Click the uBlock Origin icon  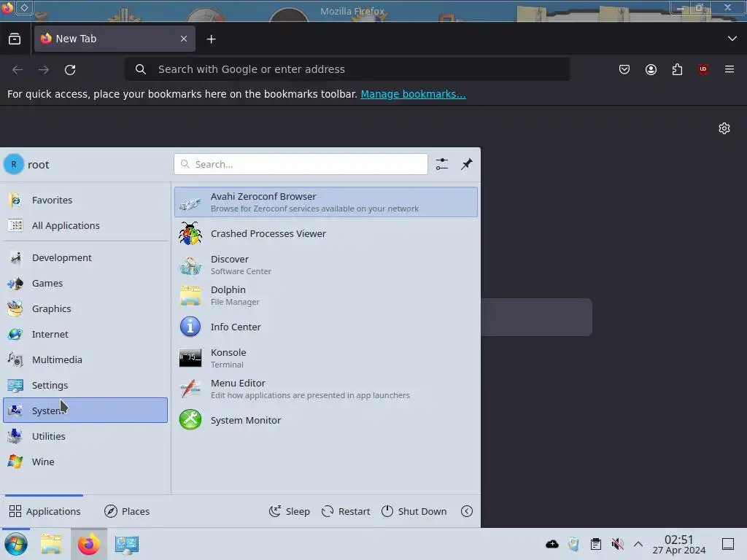pyautogui.click(x=703, y=69)
